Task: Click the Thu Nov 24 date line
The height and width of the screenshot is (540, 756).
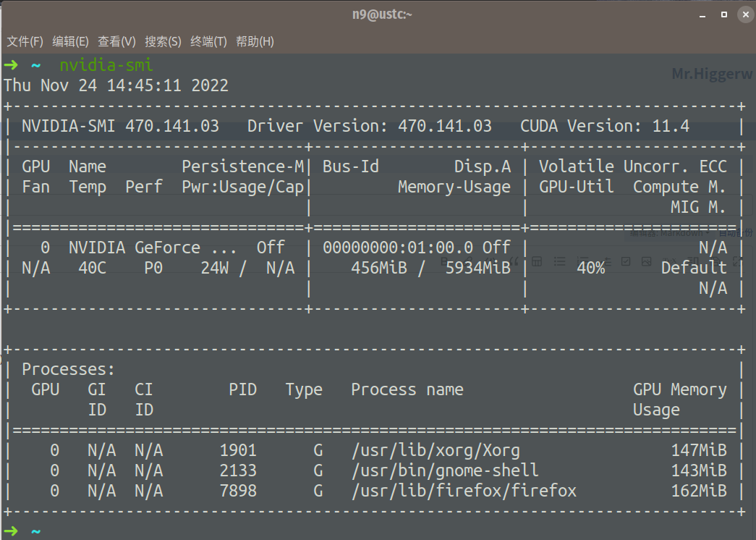Action: [x=116, y=85]
